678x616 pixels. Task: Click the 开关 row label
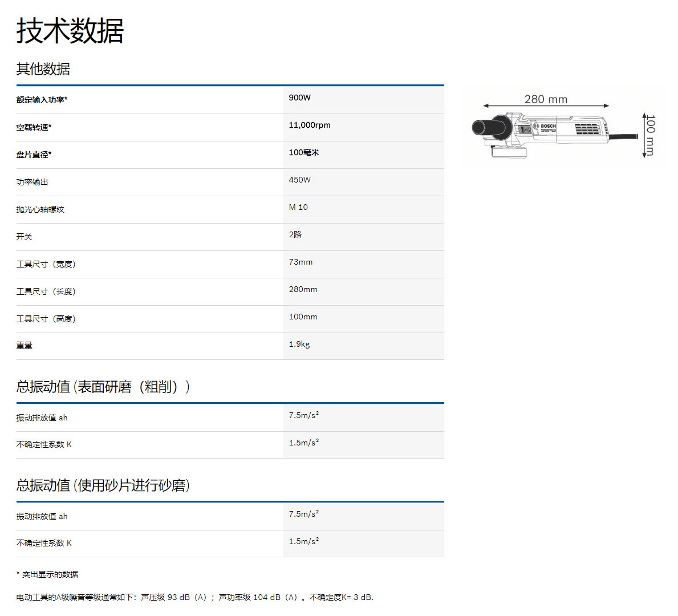coord(24,237)
